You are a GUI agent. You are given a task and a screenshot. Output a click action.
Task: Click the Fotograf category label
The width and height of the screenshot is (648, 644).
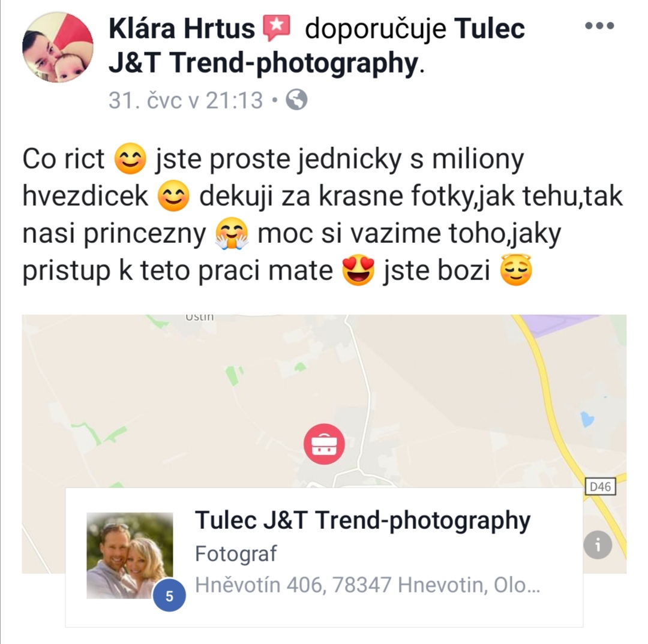[236, 553]
